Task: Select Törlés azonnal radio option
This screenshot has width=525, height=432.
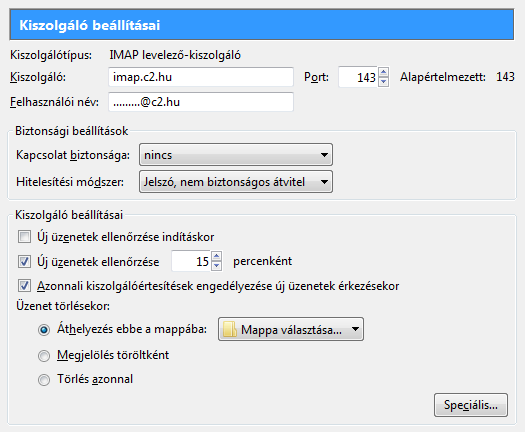Action: click(x=44, y=380)
